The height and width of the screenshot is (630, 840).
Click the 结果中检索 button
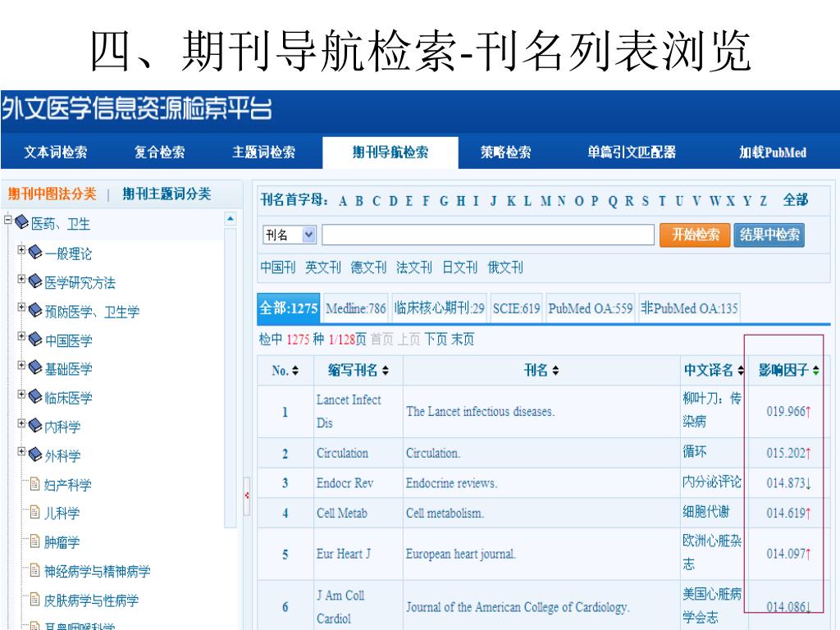tap(769, 235)
